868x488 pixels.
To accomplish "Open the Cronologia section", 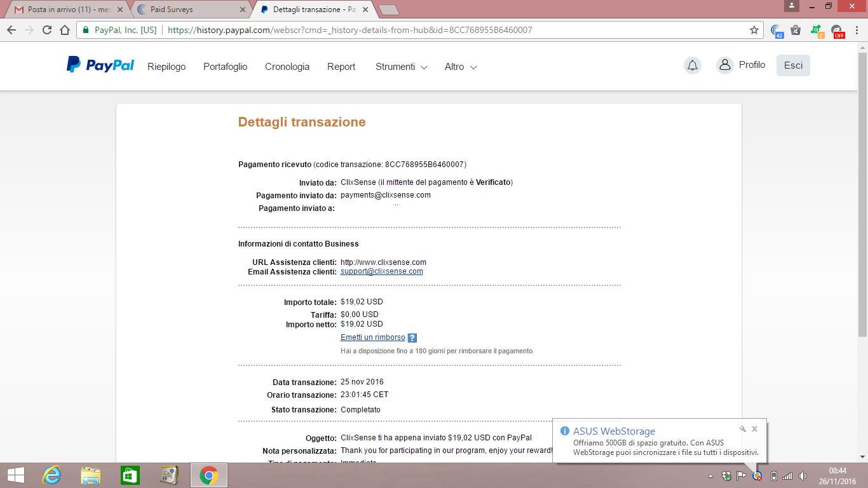I will pos(287,67).
